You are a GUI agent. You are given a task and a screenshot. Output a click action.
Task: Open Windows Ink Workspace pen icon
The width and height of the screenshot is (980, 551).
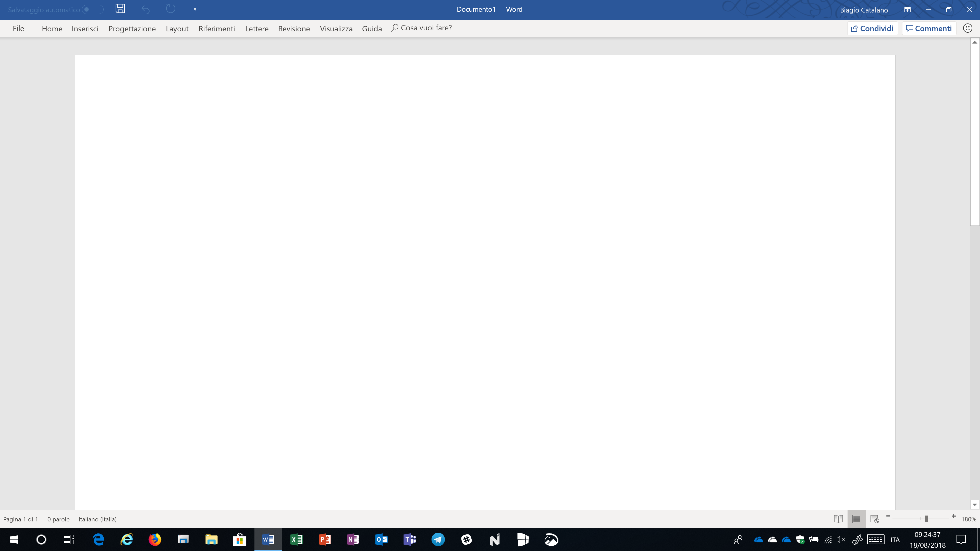[857, 539]
